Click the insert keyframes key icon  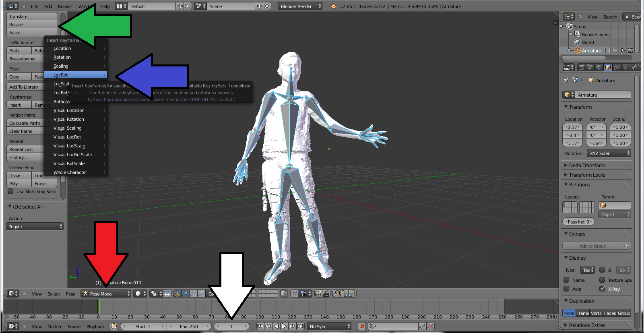click(422, 326)
